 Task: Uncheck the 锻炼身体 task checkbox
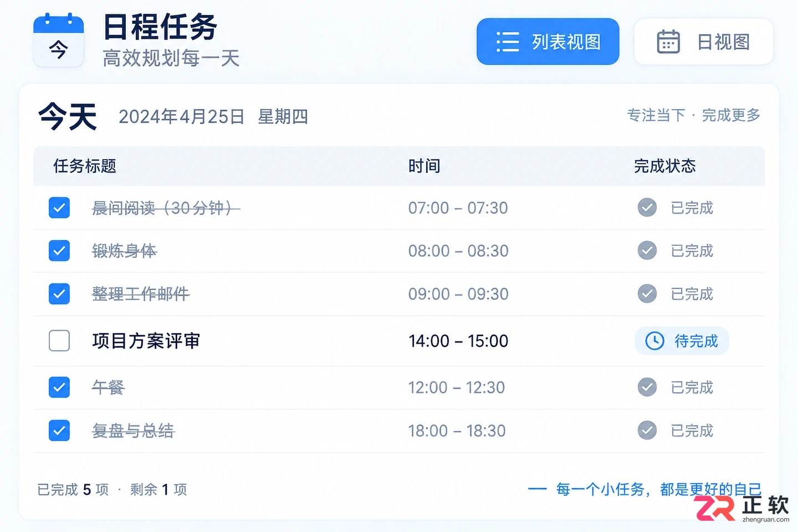coord(59,250)
